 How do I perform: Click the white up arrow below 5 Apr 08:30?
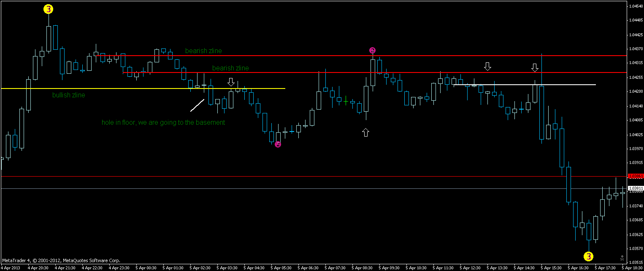click(365, 132)
